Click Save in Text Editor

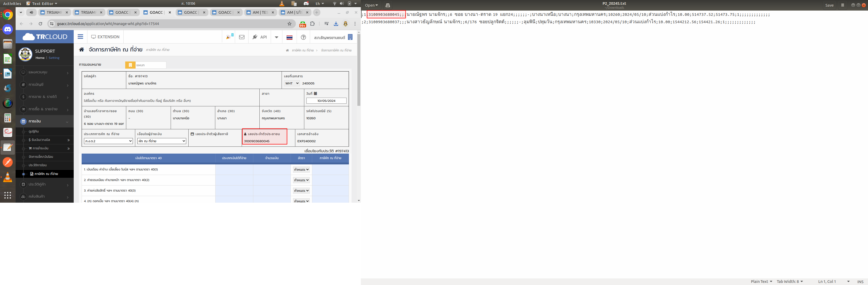pos(829,5)
